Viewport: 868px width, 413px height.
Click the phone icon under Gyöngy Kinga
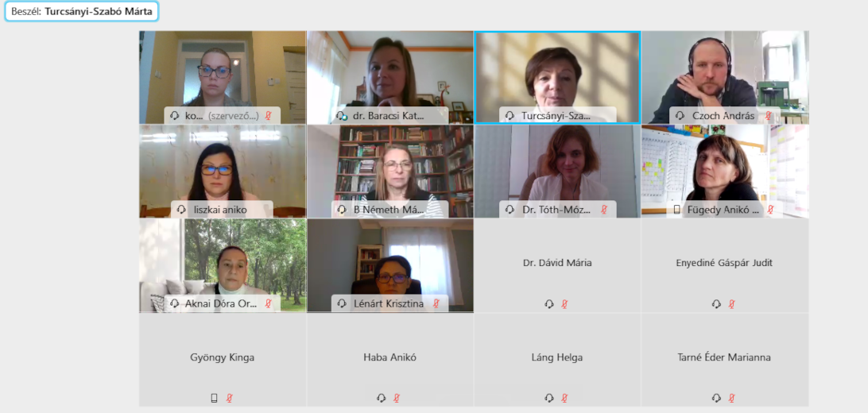tap(215, 398)
